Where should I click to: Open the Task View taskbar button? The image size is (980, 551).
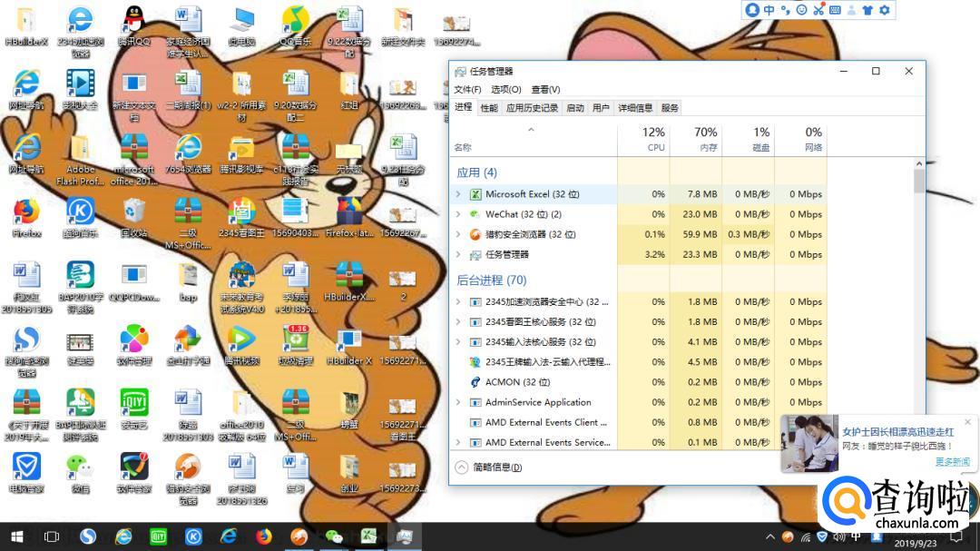click(51, 536)
